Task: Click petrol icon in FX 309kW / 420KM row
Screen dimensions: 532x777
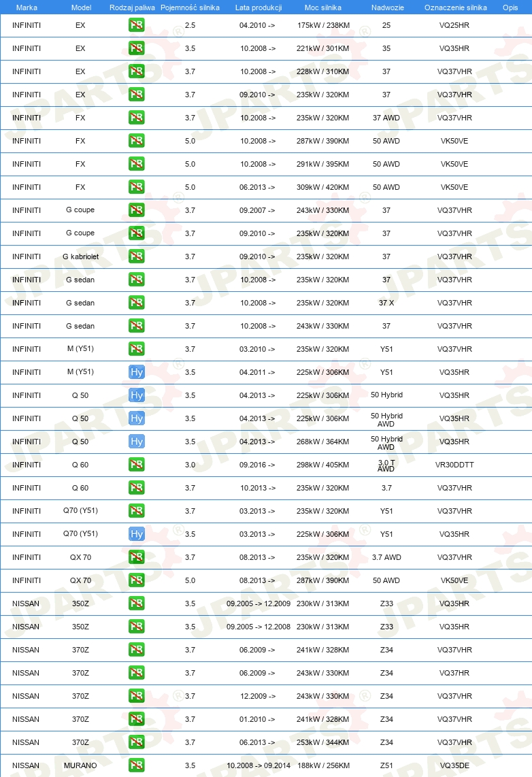Action: 136,187
